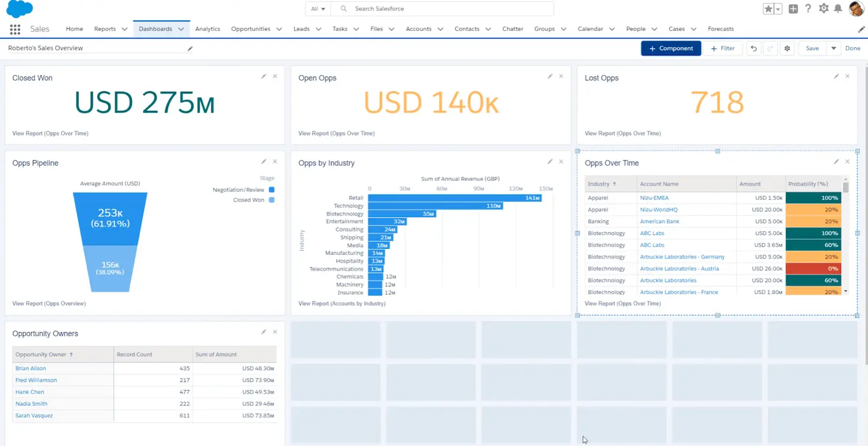Expand the Opportunities tab chevron

280,29
